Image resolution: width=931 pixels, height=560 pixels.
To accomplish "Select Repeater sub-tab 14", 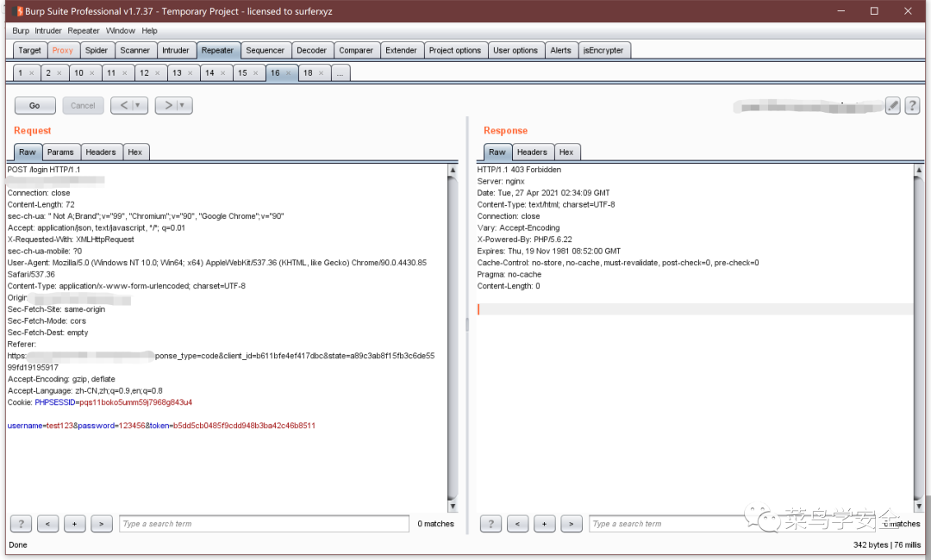I will (209, 73).
